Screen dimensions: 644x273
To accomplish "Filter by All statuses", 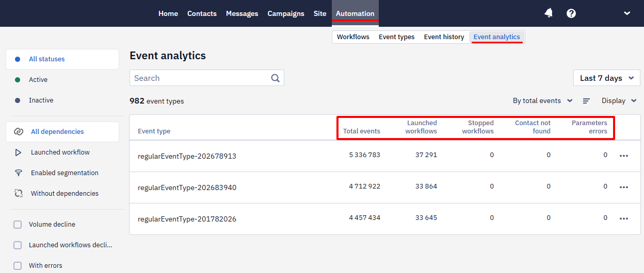I will (62, 59).
